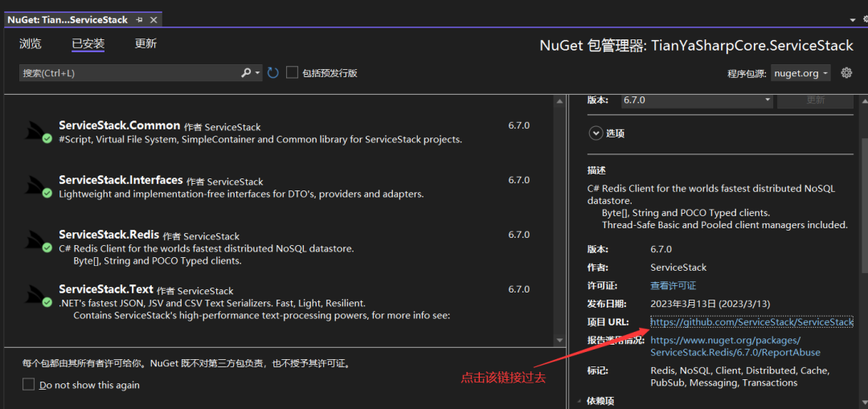
Task: Close the NuGet TianYaSharpCore tab
Action: coord(154,20)
